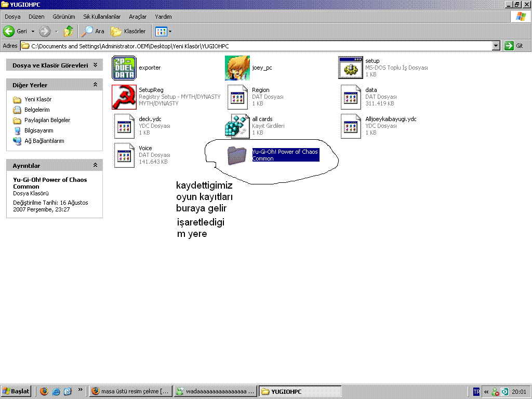Click the forward navigation arrow icon
Image resolution: width=532 pixels, height=399 pixels.
[45, 31]
